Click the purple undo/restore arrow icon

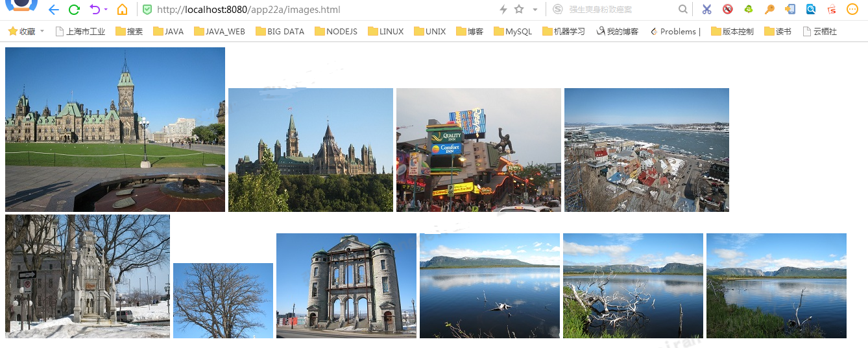95,10
